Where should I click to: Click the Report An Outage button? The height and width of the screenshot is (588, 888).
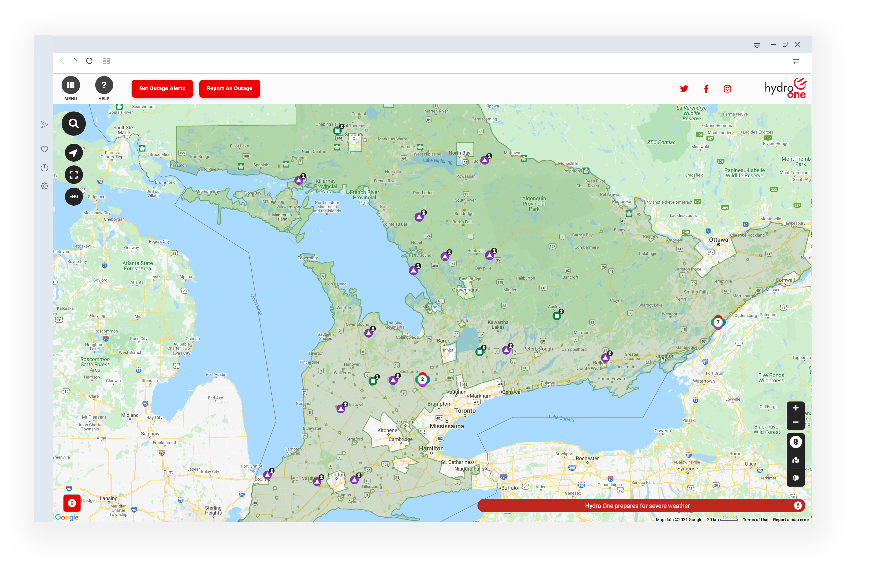point(229,89)
